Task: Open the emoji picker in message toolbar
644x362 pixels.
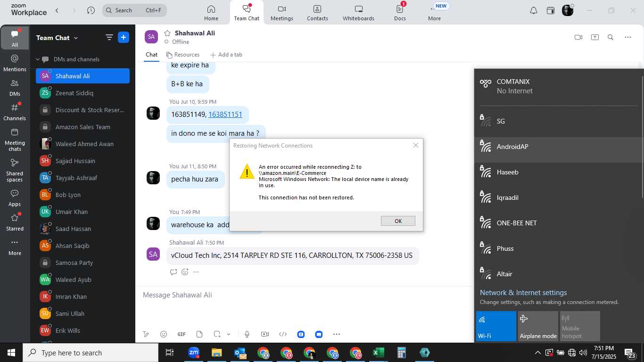Action: tap(164, 334)
